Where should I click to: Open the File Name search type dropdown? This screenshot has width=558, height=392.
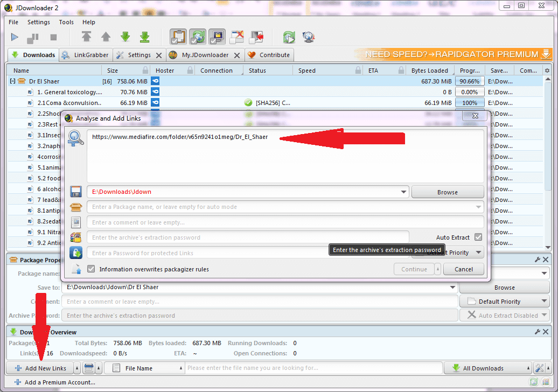[x=180, y=368]
